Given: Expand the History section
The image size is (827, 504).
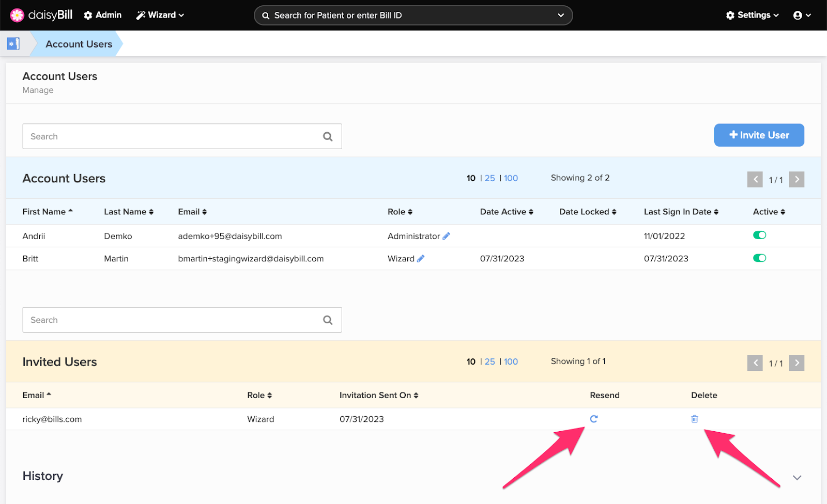Looking at the screenshot, I should pos(797,477).
